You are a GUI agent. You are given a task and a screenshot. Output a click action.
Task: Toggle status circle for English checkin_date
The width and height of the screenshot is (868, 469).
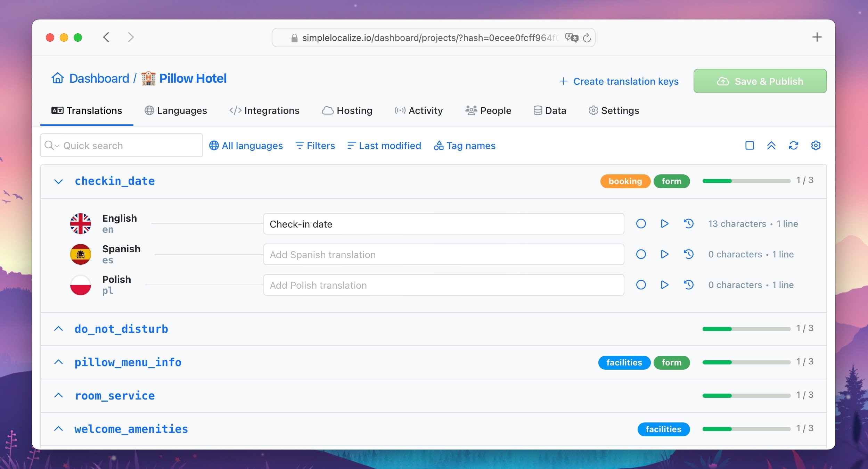640,224
